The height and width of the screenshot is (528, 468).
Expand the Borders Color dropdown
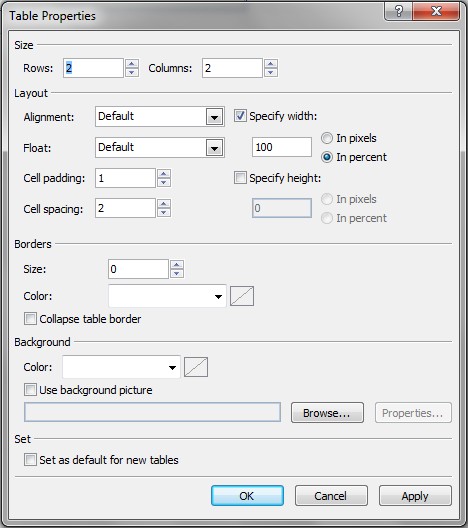[x=167, y=296]
